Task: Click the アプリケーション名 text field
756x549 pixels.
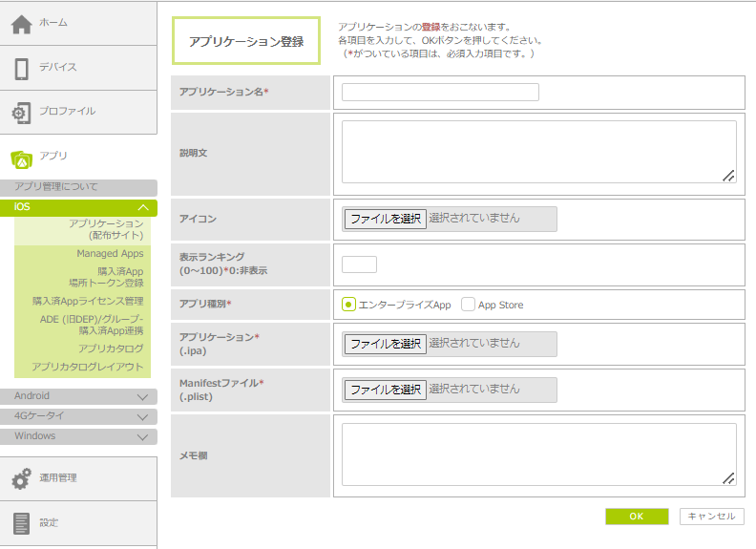Action: pos(440,93)
